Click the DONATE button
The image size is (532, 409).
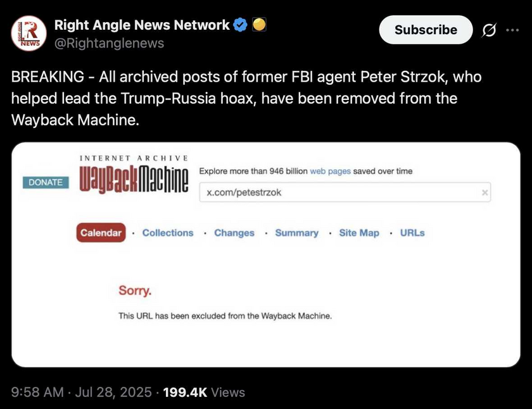(46, 182)
